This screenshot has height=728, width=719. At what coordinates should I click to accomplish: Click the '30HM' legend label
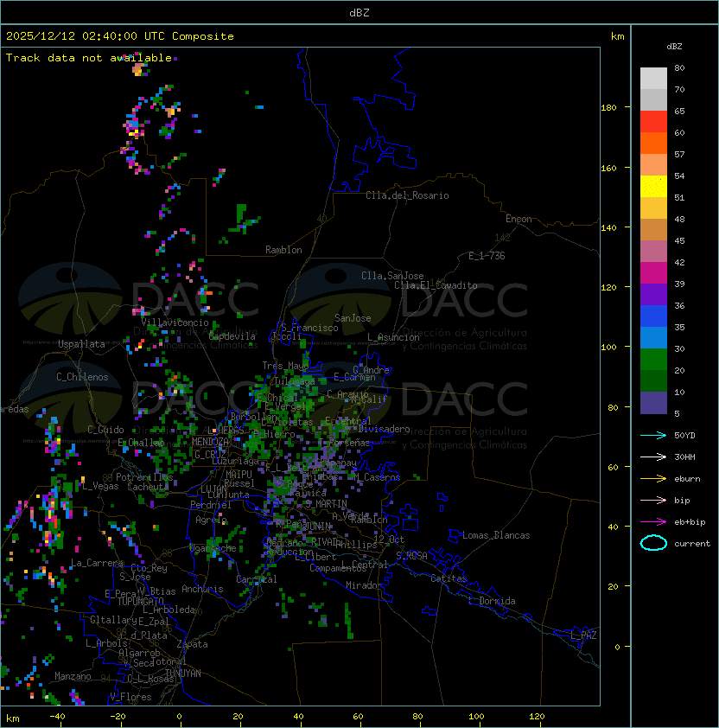pyautogui.click(x=684, y=457)
